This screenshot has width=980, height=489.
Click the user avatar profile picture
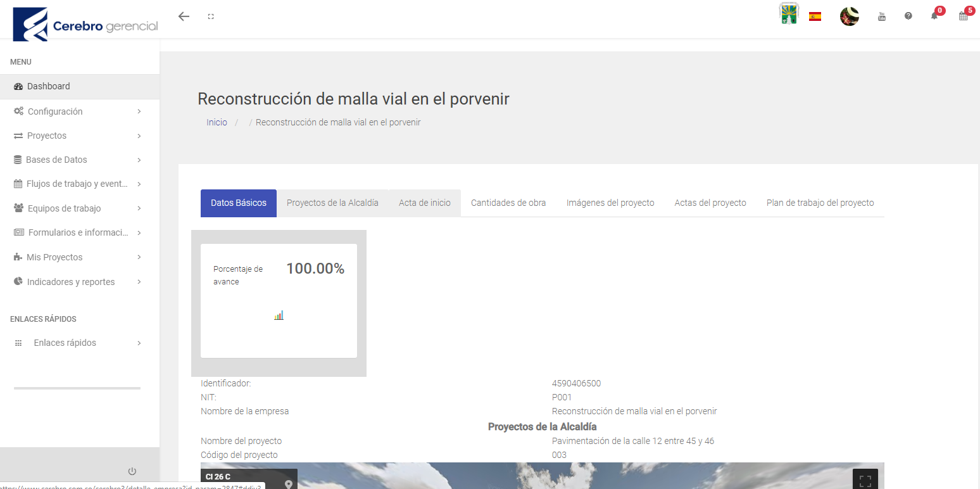pyautogui.click(x=849, y=16)
